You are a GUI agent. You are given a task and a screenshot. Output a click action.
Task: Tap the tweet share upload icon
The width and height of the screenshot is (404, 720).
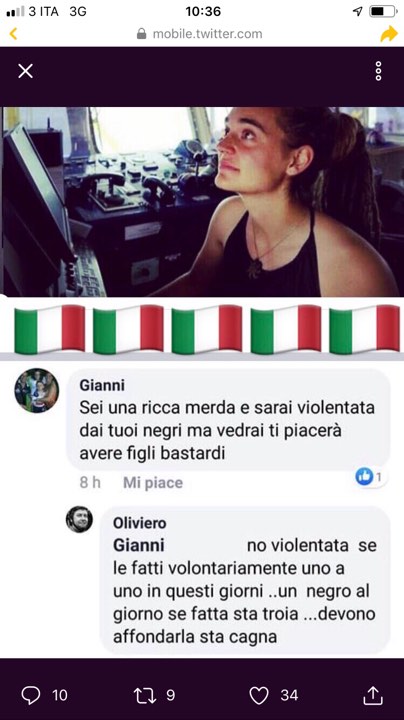pyautogui.click(x=372, y=695)
